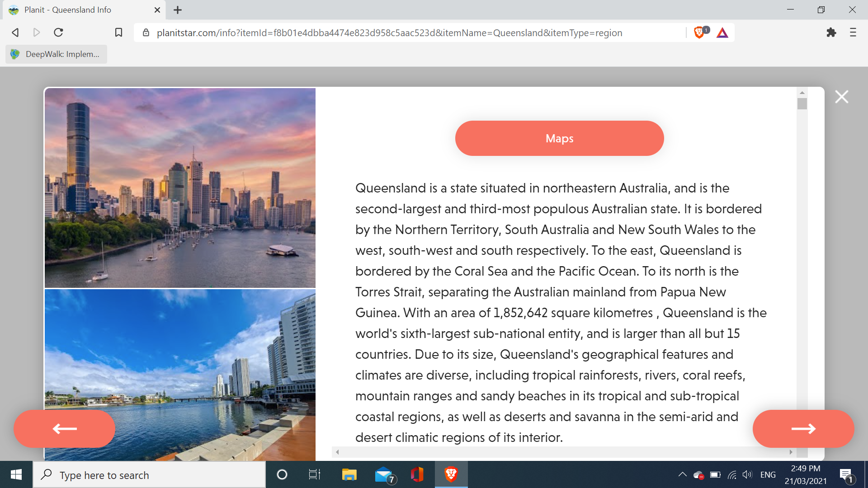Open the DeepWalk bookmark
The image size is (868, 488).
(57, 54)
